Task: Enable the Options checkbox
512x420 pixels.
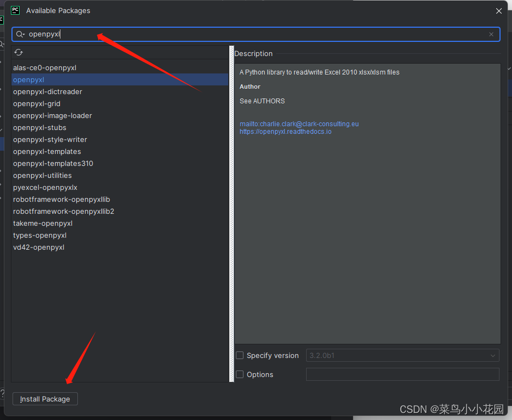Action: (x=240, y=374)
